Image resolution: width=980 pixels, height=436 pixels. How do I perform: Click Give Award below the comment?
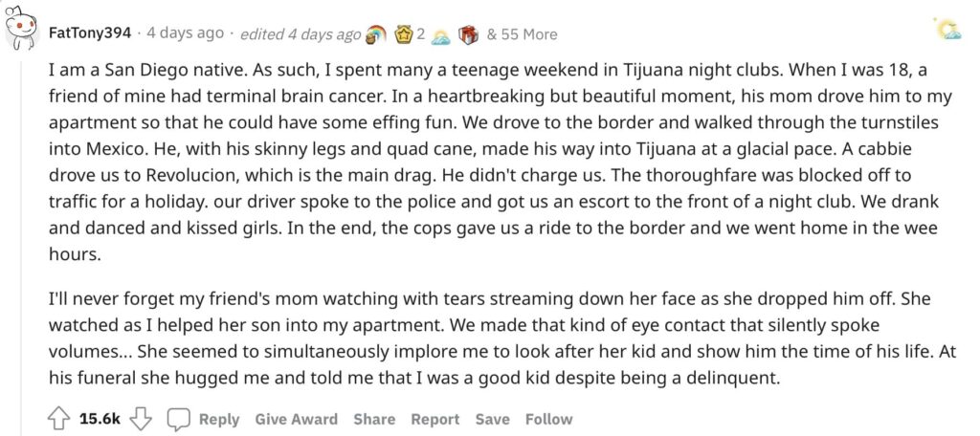tap(297, 419)
